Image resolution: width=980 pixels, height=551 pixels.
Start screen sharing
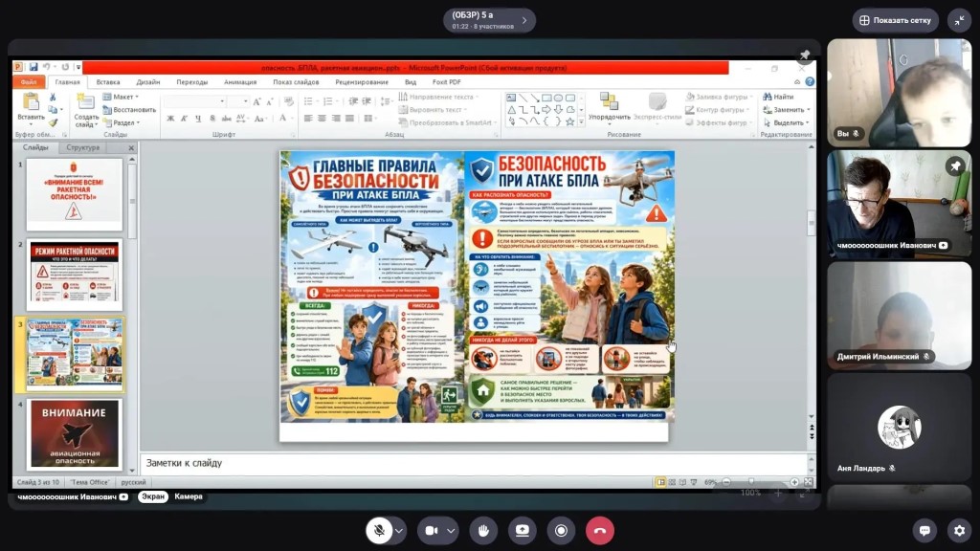(522, 531)
